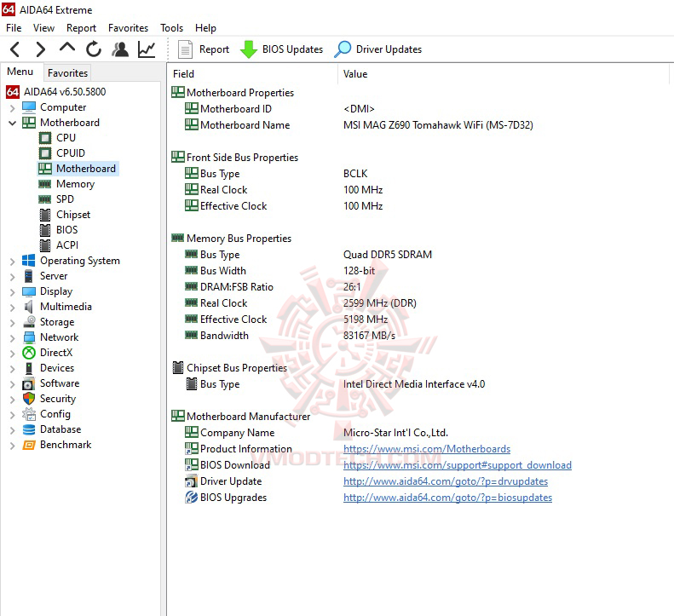Open the Help menu
The width and height of the screenshot is (674, 616).
pyautogui.click(x=205, y=28)
